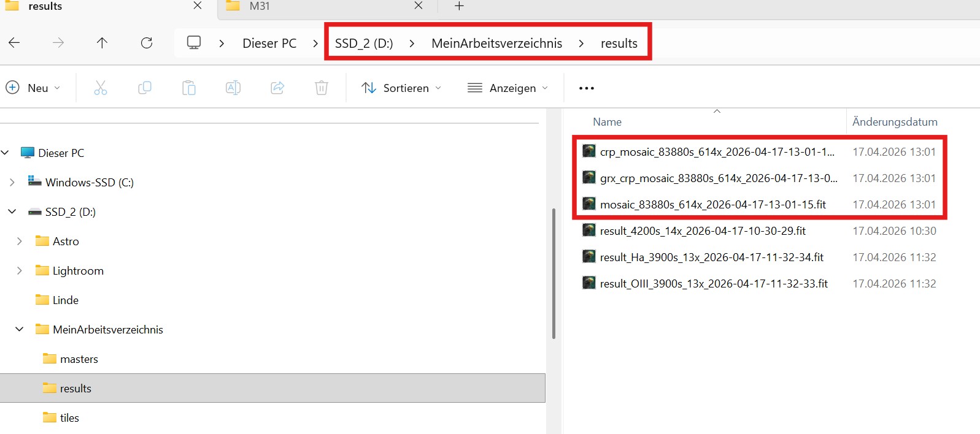
Task: Select file result_Ha_3900s_13x fit
Action: 711,257
